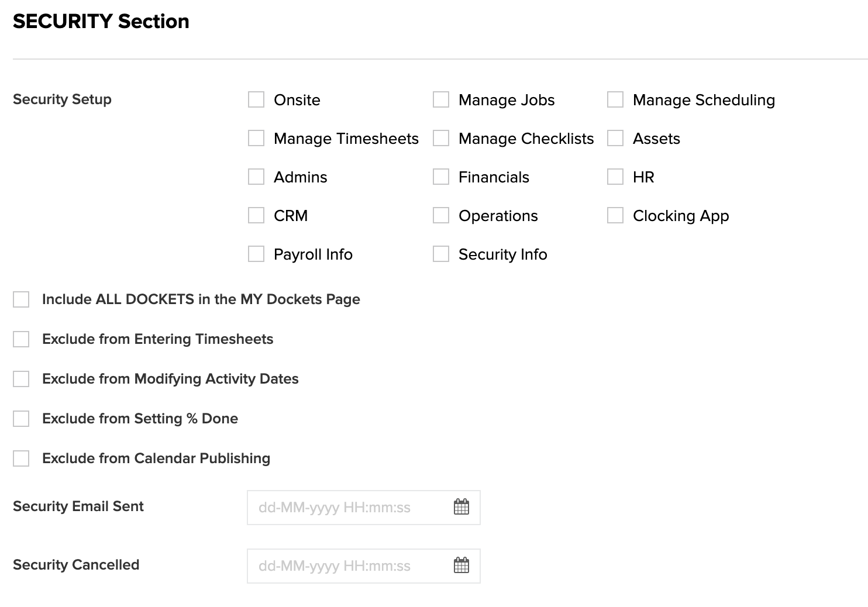Enable Manage Scheduling access
This screenshot has height=607, width=868.
click(x=615, y=99)
